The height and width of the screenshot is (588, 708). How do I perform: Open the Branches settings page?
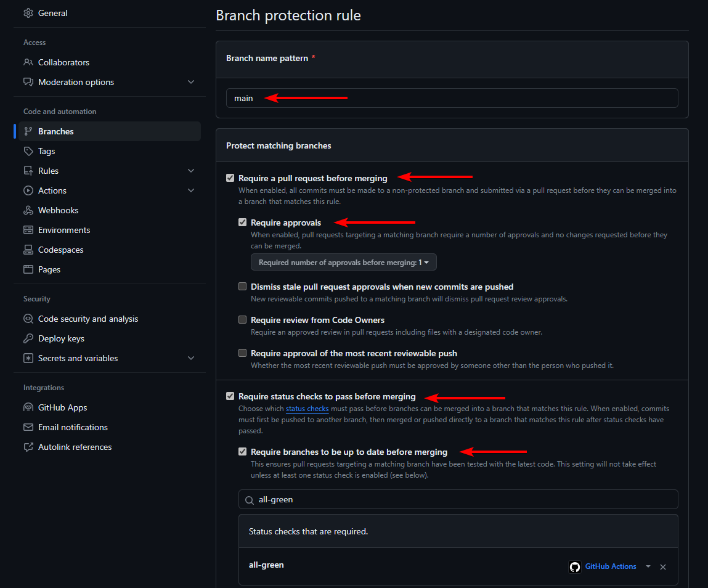(x=56, y=131)
